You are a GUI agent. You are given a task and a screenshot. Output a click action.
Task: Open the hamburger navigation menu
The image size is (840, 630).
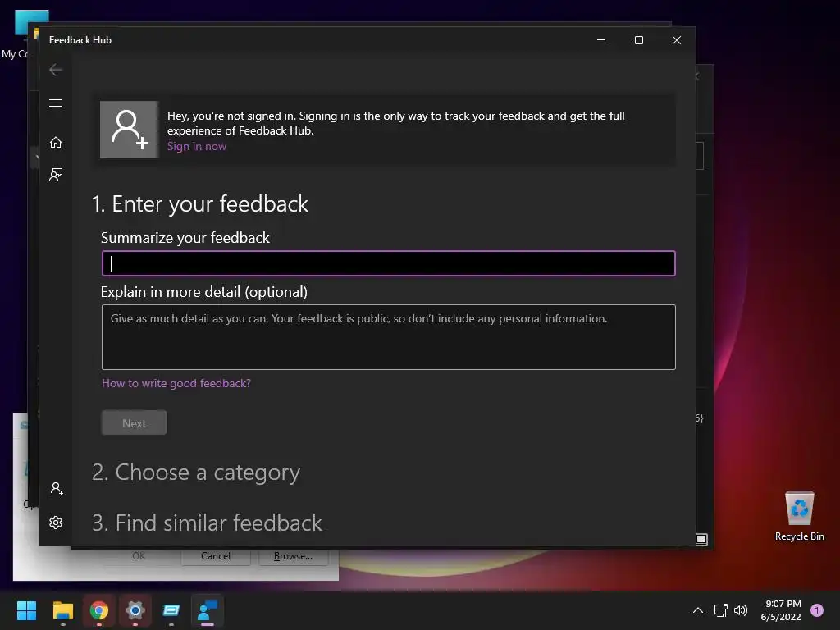tap(56, 103)
